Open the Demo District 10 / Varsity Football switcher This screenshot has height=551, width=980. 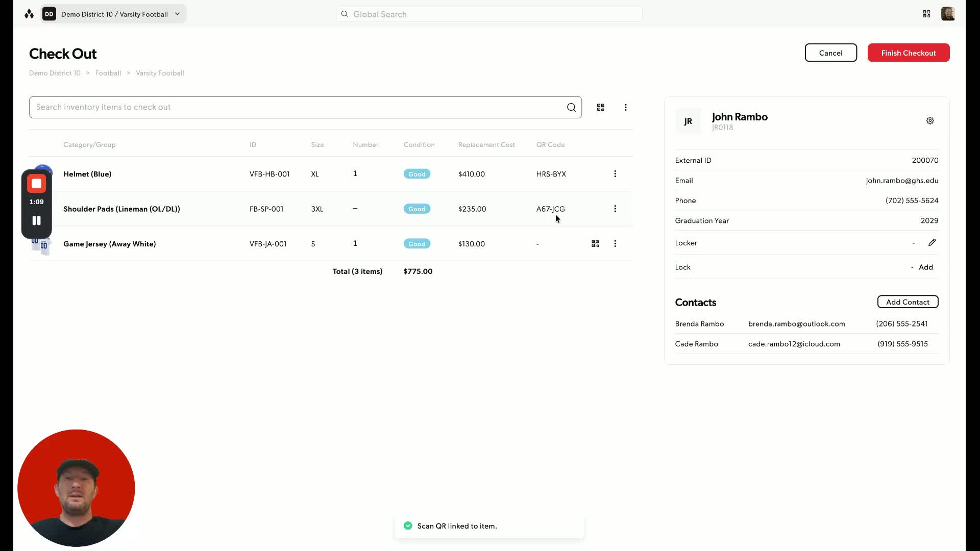coord(113,14)
